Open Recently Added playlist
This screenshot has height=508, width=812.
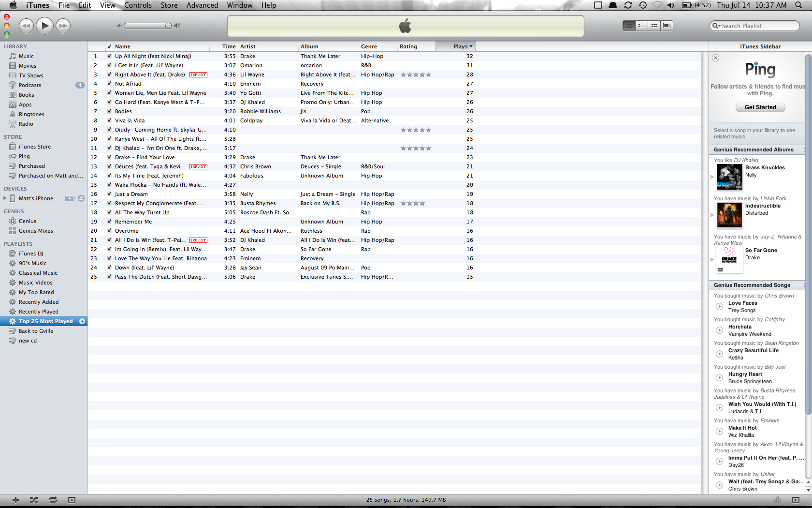point(39,302)
